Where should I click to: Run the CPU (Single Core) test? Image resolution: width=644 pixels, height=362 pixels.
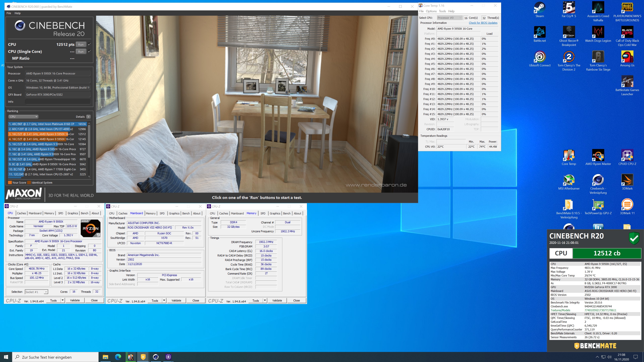[81, 51]
